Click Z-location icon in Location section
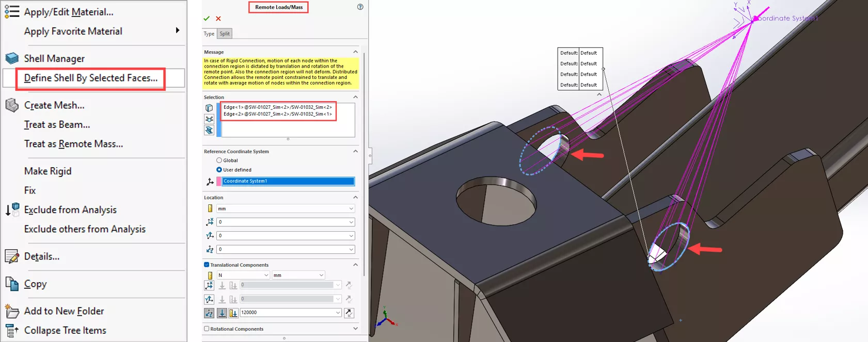The image size is (868, 342). (210, 249)
